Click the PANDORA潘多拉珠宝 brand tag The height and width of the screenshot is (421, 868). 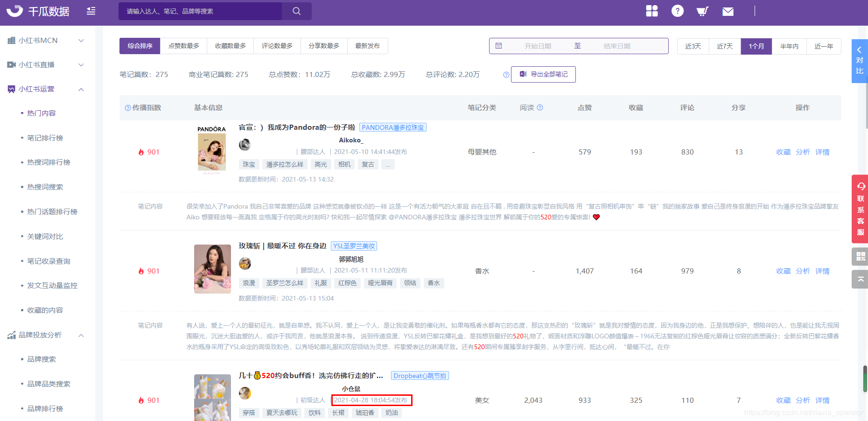coord(393,127)
